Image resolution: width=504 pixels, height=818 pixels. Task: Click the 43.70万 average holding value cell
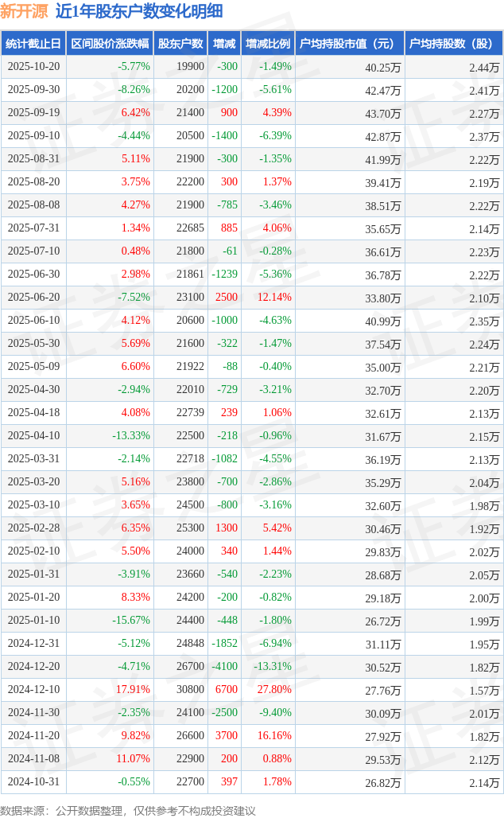pos(382,113)
